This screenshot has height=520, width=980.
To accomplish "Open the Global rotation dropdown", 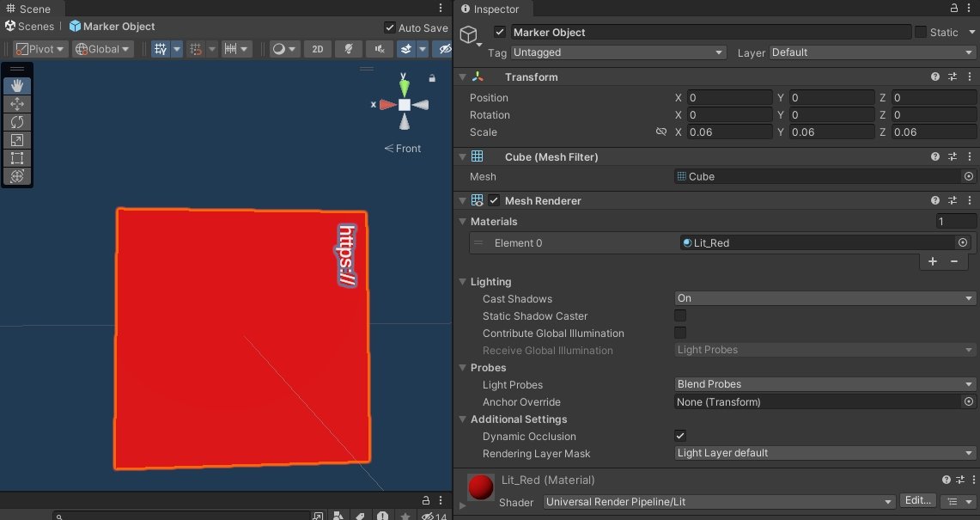I will point(103,49).
